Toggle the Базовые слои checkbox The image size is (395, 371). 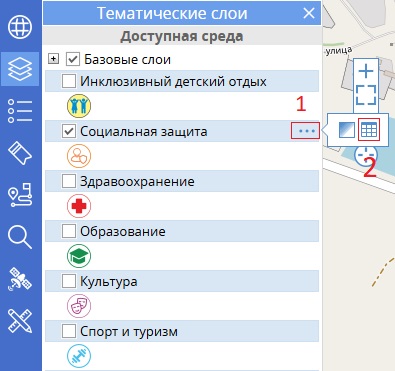tap(73, 59)
